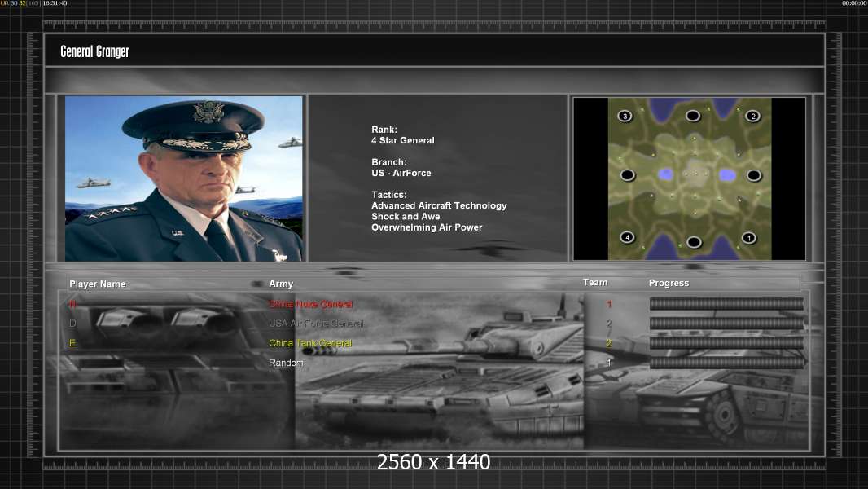Click "Overwhelming Air Power" tactic text

click(x=427, y=227)
